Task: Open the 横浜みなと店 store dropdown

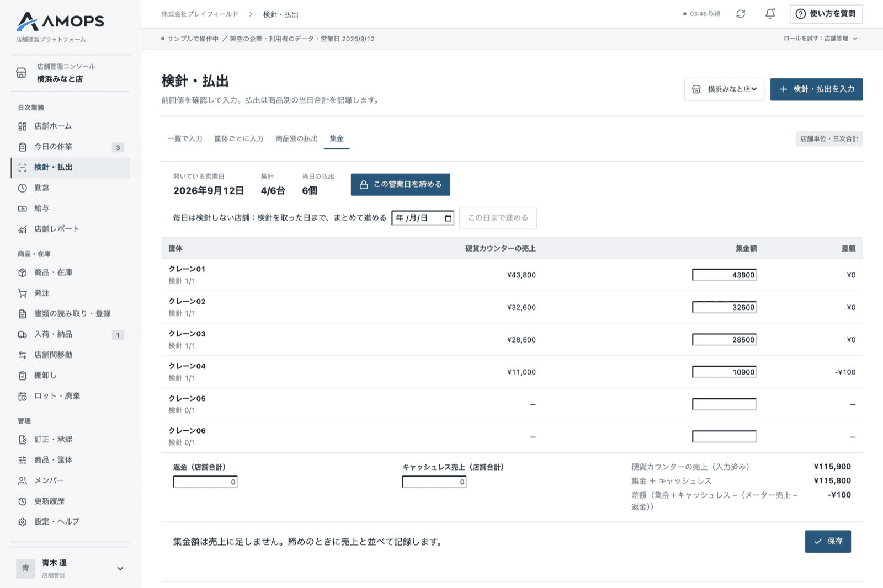Action: (x=724, y=89)
